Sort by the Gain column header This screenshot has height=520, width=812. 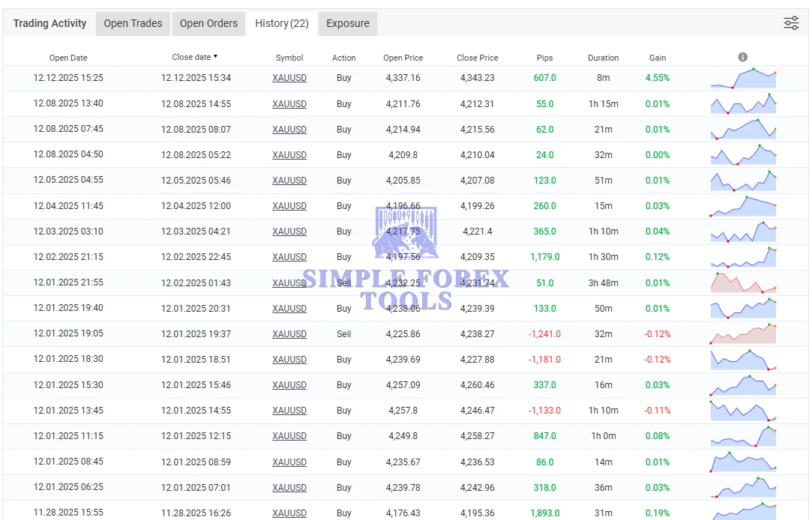pyautogui.click(x=658, y=58)
